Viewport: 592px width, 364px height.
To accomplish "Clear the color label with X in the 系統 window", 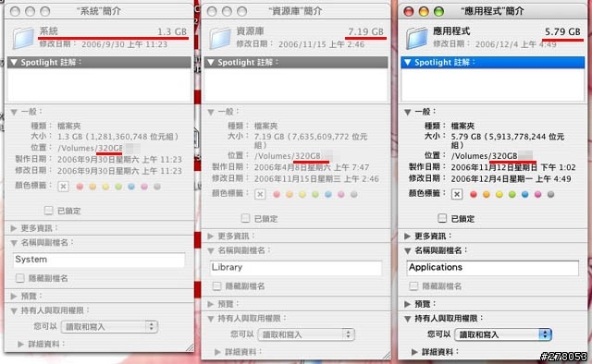I will point(64,187).
